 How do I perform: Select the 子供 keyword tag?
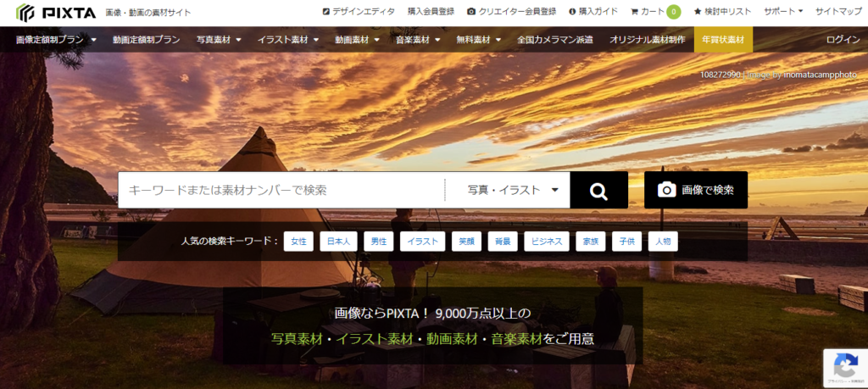[626, 242]
